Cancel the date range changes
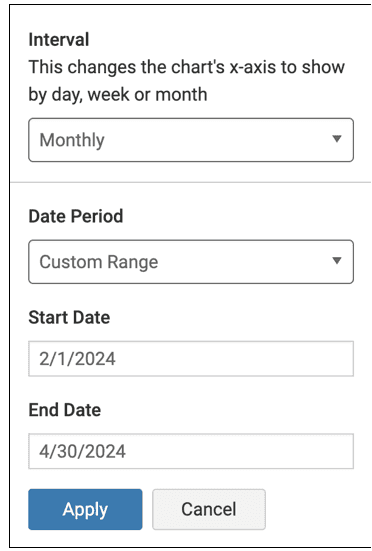The width and height of the screenshot is (372, 551). pyautogui.click(x=209, y=509)
